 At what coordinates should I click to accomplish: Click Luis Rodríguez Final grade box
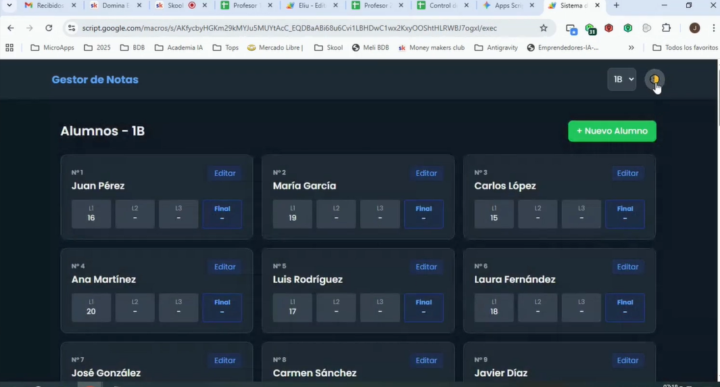click(x=423, y=308)
